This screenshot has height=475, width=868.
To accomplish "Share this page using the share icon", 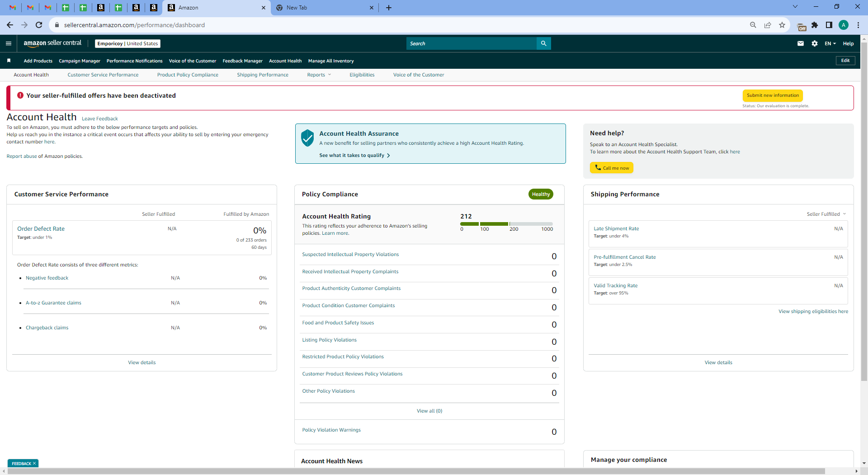I will (x=768, y=25).
